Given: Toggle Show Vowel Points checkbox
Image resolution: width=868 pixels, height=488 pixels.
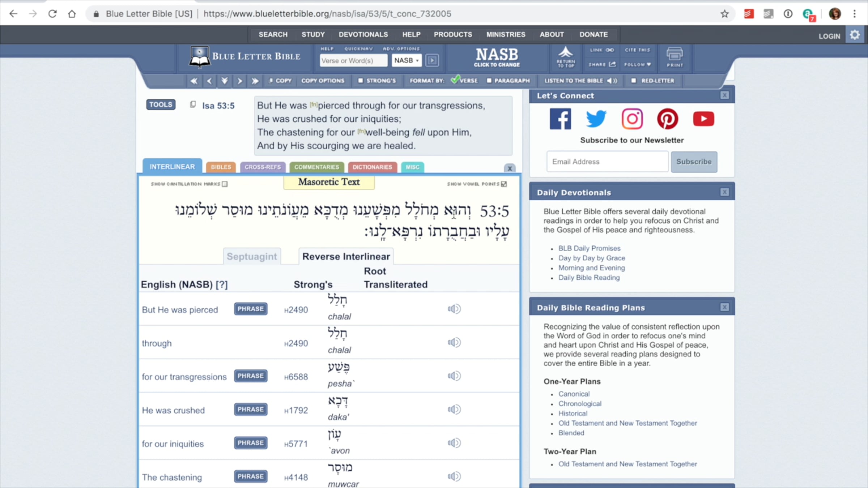Looking at the screenshot, I should (504, 184).
